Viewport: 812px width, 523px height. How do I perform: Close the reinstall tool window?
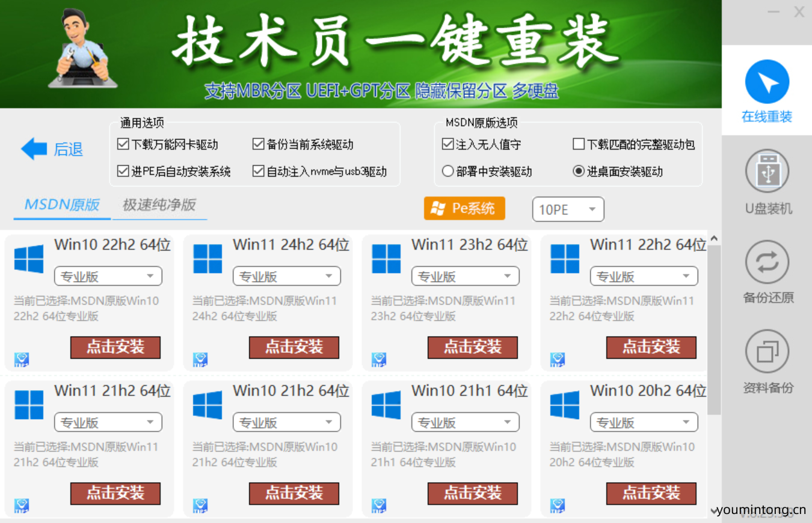pos(799,11)
